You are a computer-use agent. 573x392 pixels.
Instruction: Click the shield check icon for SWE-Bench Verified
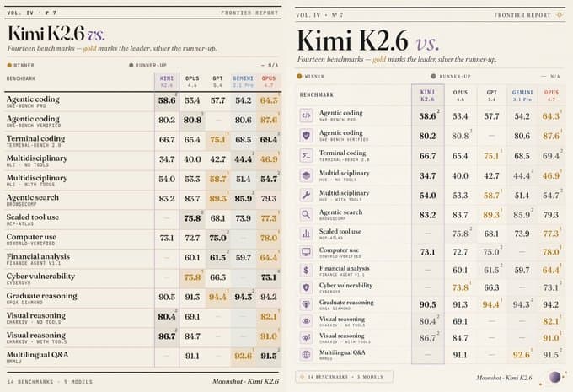[306, 135]
